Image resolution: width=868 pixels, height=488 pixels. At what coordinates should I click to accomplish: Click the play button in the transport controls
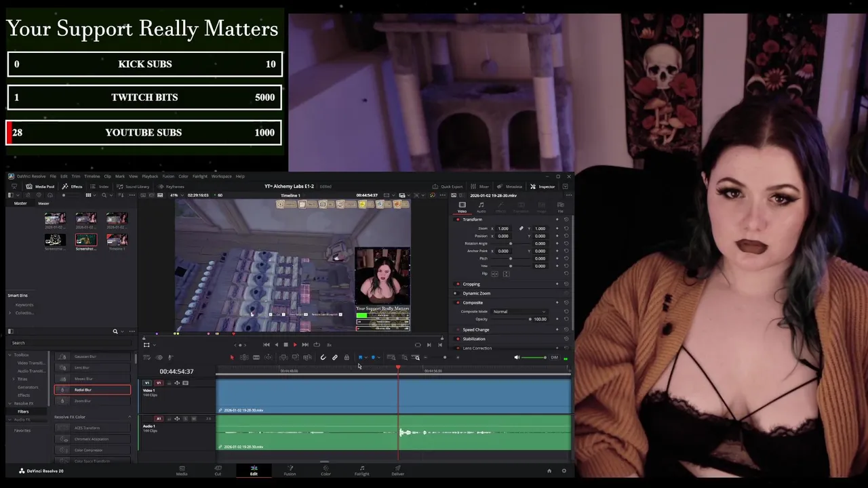[x=295, y=344]
